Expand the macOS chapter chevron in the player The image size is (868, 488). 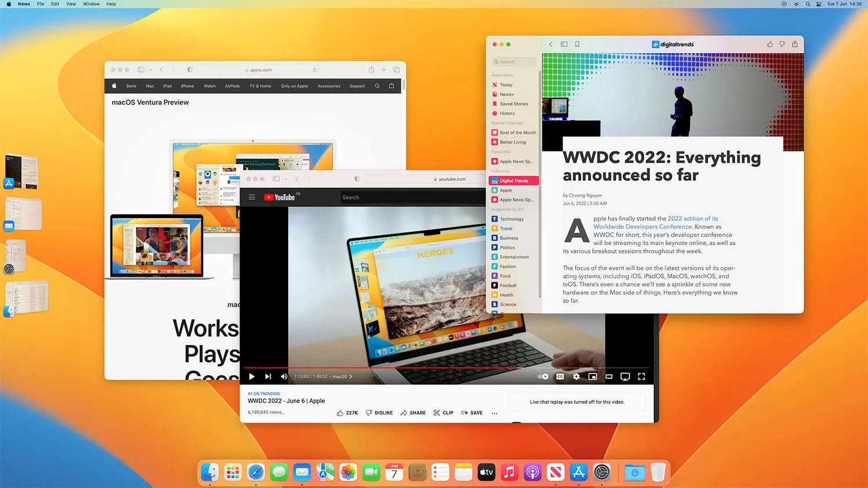coord(351,376)
